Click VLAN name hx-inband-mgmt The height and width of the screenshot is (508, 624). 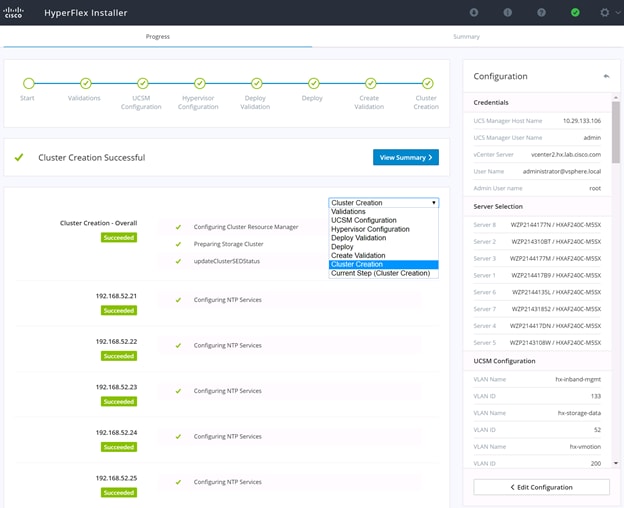coord(578,379)
